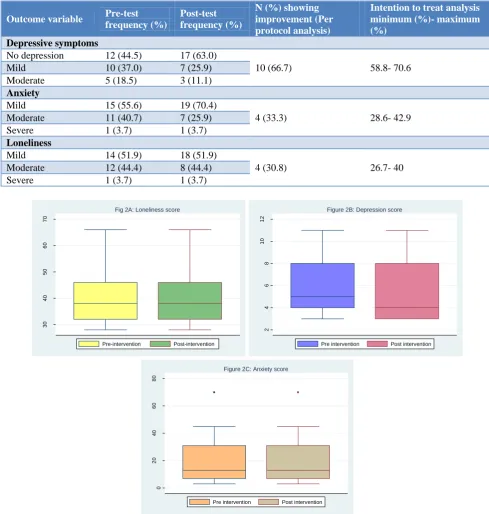The width and height of the screenshot is (489, 514).
Task: Click the 'Pre intervention' legend label in Figure 2B
Action: coord(340,344)
